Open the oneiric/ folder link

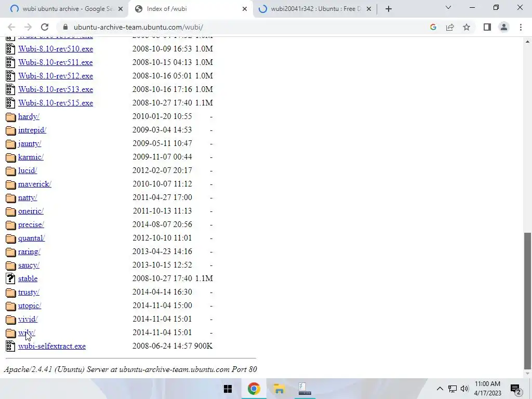click(31, 211)
